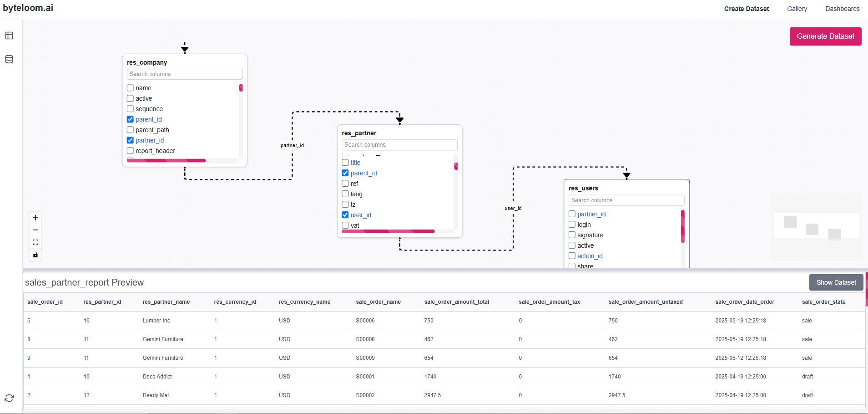Click the Ready Mat cell

tap(156, 395)
